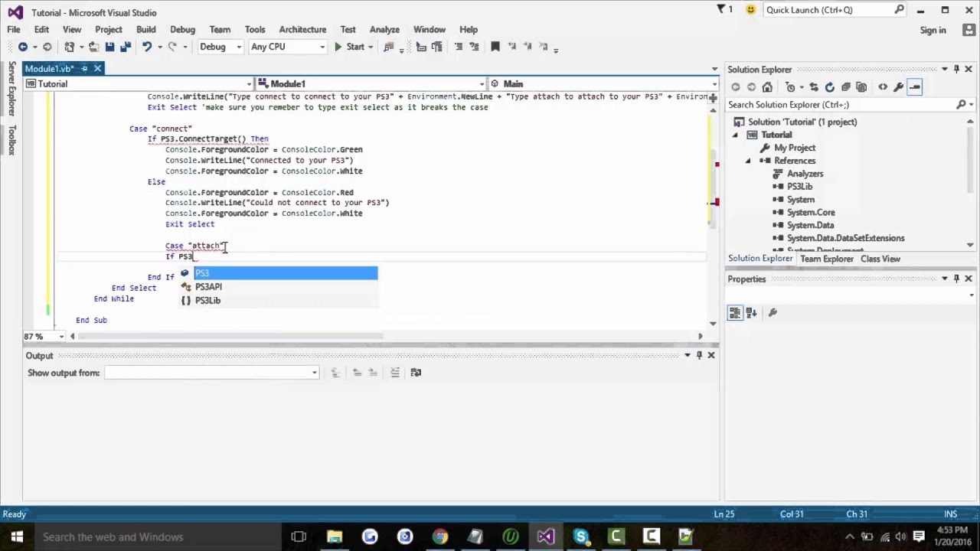Select PS3API in the IntelliSense list
The image size is (980, 551).
(278, 287)
